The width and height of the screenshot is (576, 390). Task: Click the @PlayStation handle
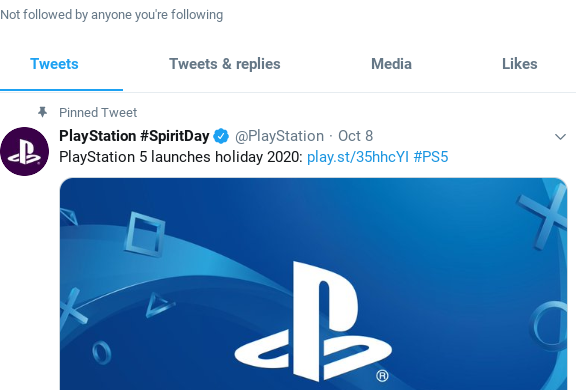279,136
